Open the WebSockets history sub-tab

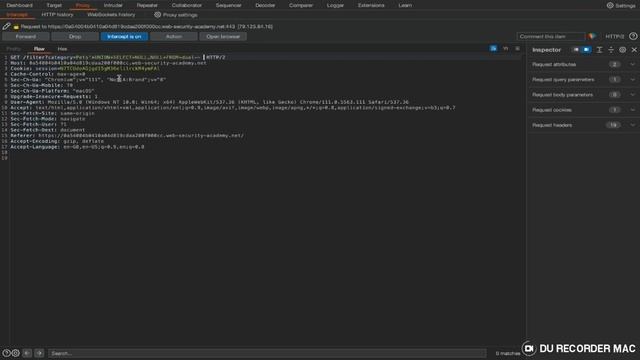coord(111,15)
